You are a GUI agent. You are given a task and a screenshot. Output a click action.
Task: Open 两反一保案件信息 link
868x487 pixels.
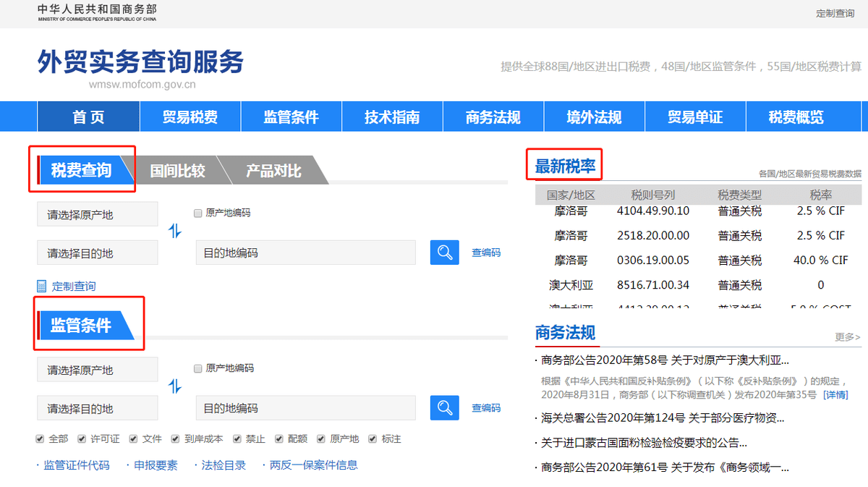click(x=313, y=465)
